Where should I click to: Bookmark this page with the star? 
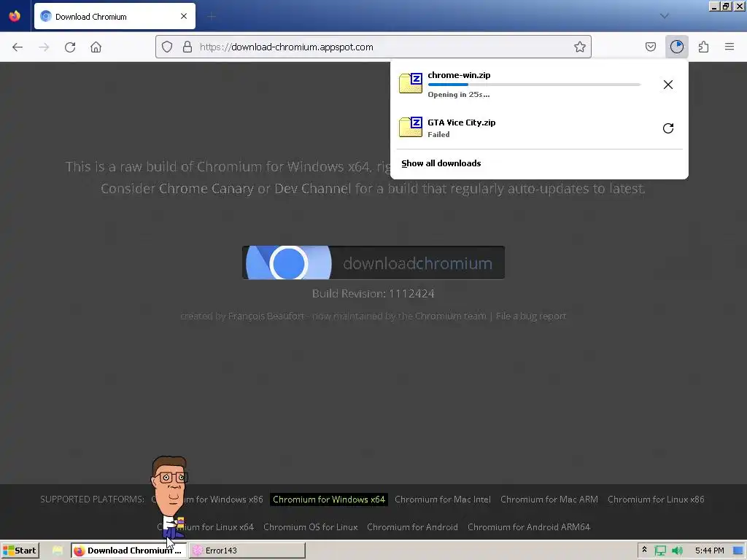point(580,47)
